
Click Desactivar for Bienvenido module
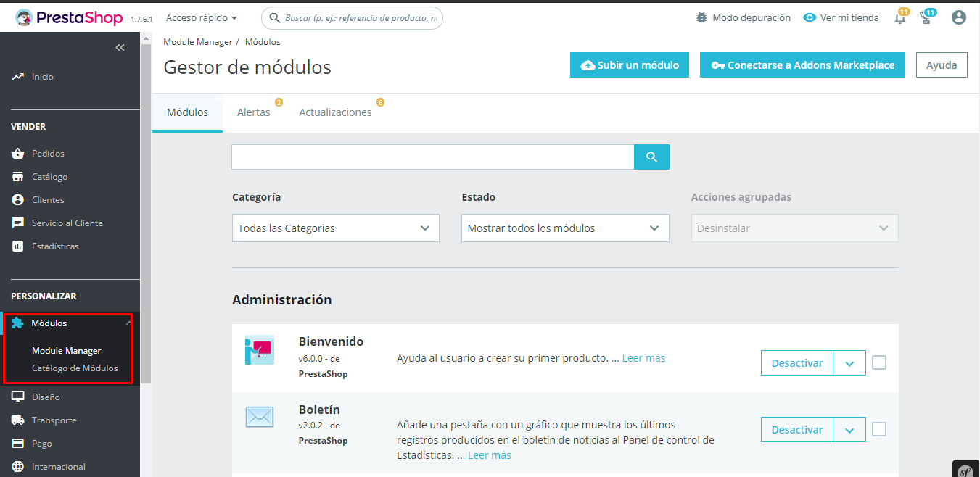click(x=797, y=363)
